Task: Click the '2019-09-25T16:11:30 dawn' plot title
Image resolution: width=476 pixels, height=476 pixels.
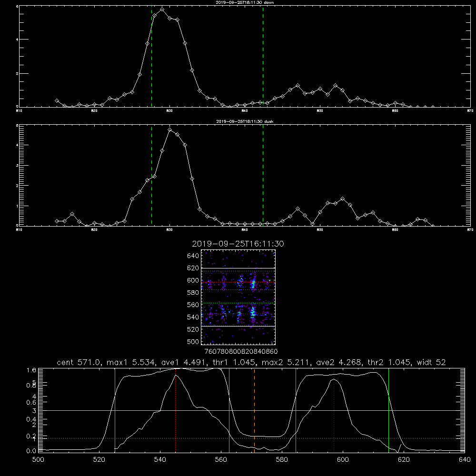Action: [245, 2]
